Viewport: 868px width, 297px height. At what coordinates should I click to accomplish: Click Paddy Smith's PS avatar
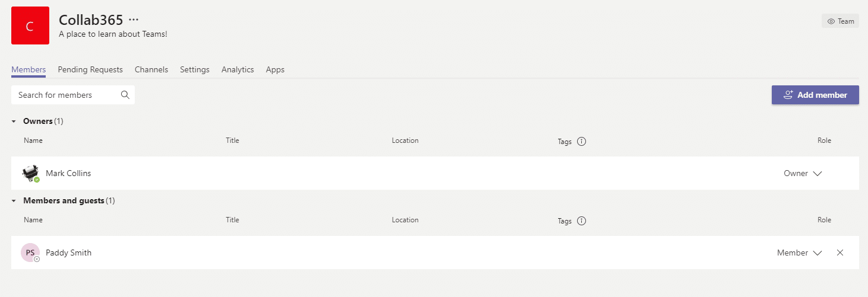pyautogui.click(x=30, y=253)
